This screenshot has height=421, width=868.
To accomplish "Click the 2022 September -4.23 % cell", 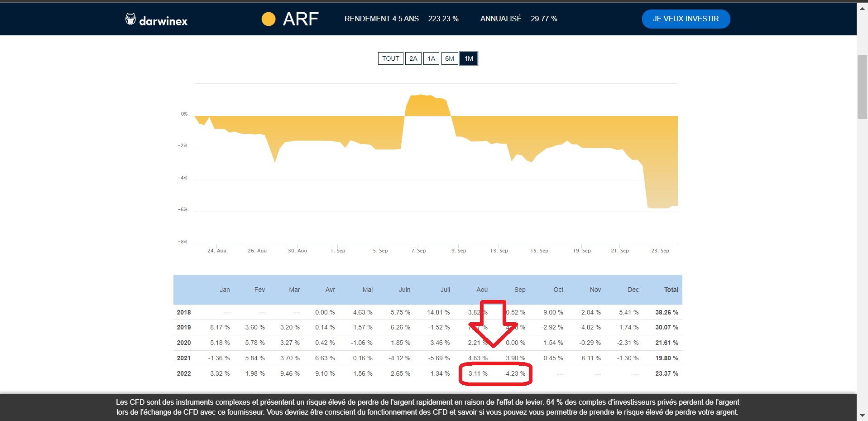I will (514, 373).
